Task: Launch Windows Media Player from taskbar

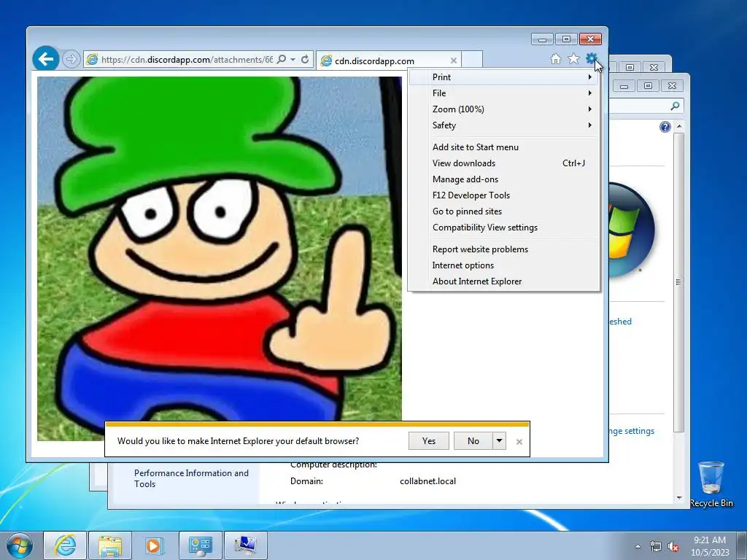Action: pos(154,545)
